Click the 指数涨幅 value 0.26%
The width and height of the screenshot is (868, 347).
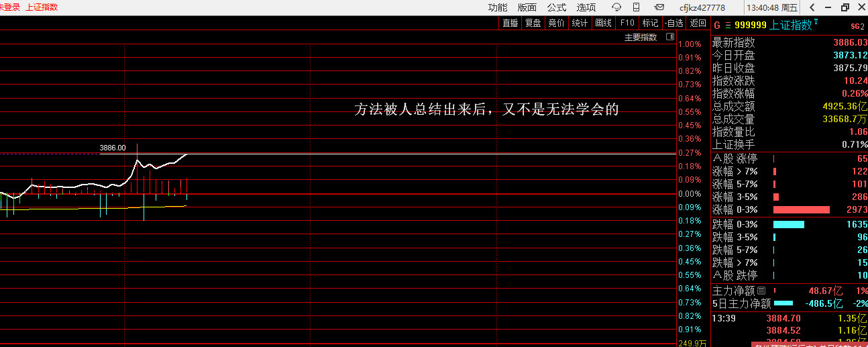855,93
